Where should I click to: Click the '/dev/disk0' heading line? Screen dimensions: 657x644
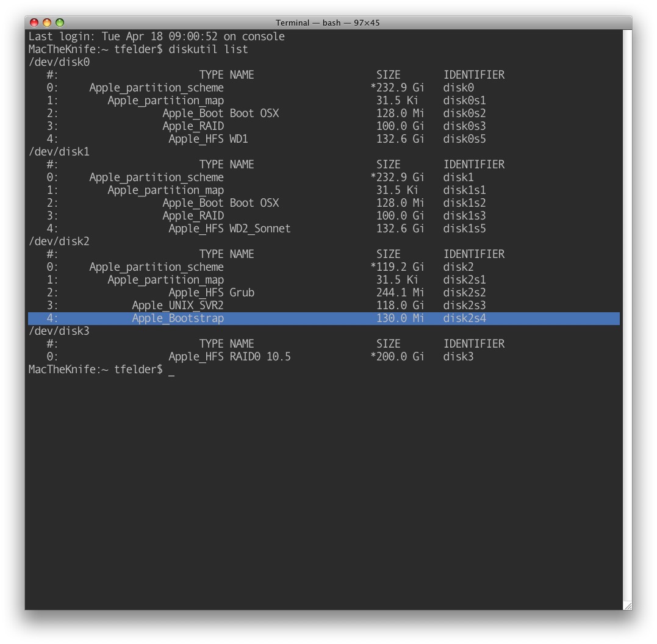tap(59, 62)
